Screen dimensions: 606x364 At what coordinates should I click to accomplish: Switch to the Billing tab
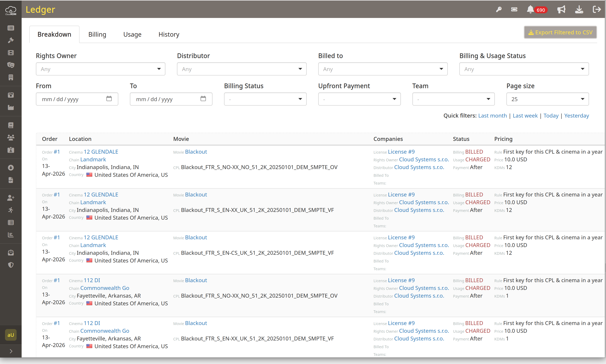[x=97, y=34]
